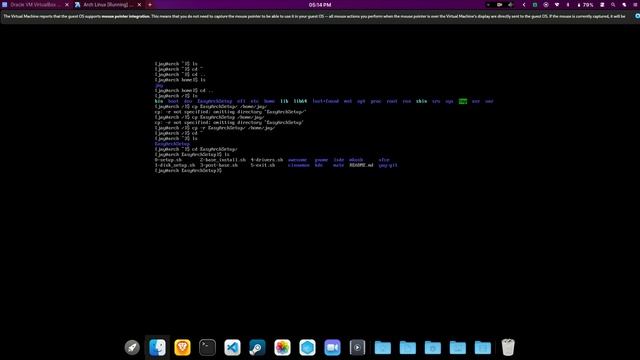
Task: Click the green highlighted tmp directory
Action: click(463, 101)
